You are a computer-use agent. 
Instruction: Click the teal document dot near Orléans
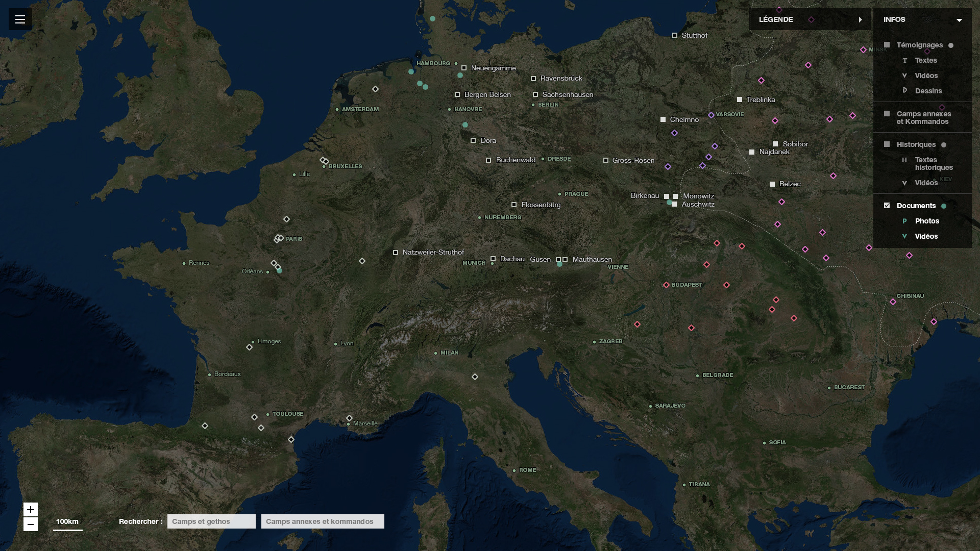[279, 270]
